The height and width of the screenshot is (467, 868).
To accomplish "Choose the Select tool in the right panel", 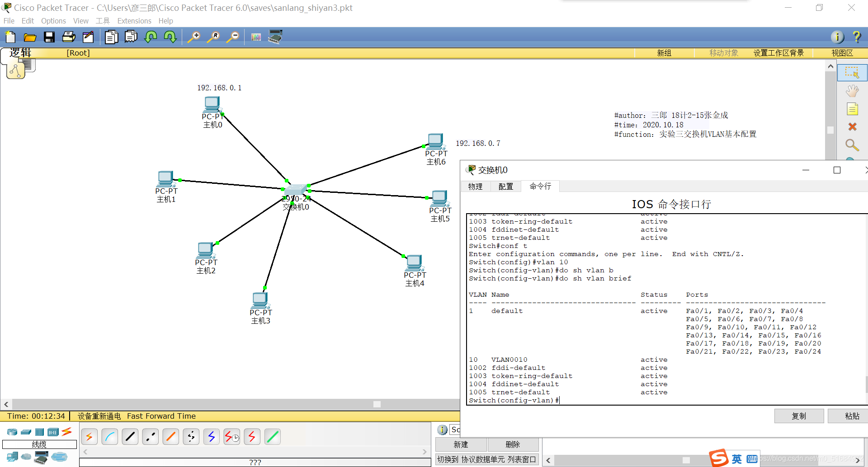I will tap(852, 73).
